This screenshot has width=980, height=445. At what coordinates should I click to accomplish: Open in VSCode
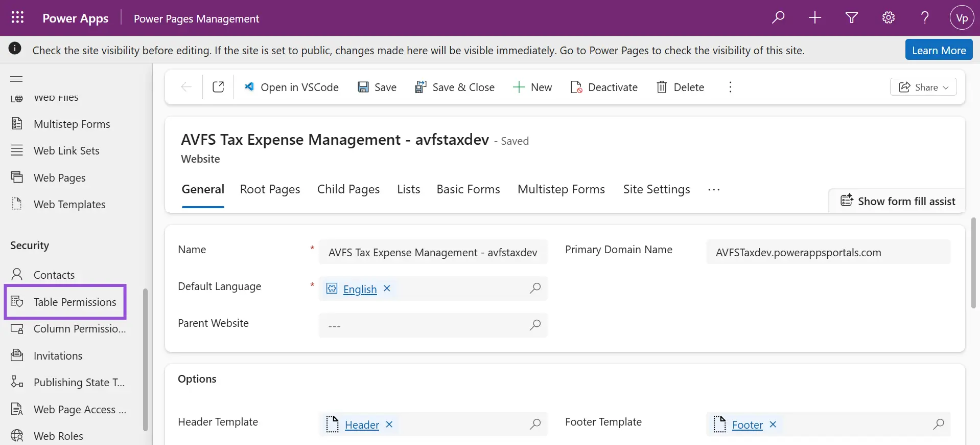[x=291, y=87]
